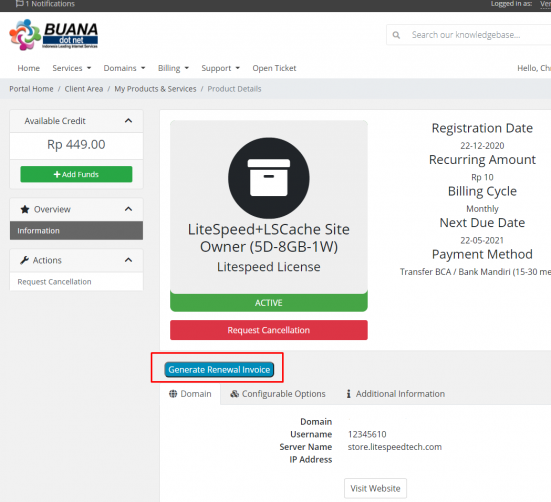
Task: Click the Search our knowledgebase field
Action: 471,35
